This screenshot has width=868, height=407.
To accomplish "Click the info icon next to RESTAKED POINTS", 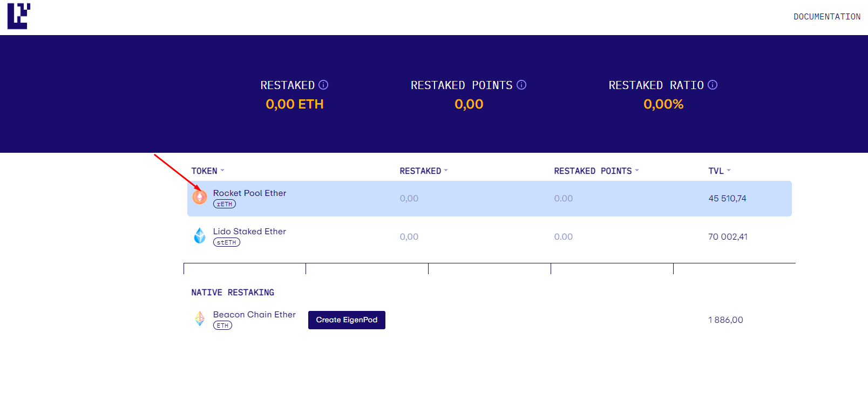I will pyautogui.click(x=521, y=85).
